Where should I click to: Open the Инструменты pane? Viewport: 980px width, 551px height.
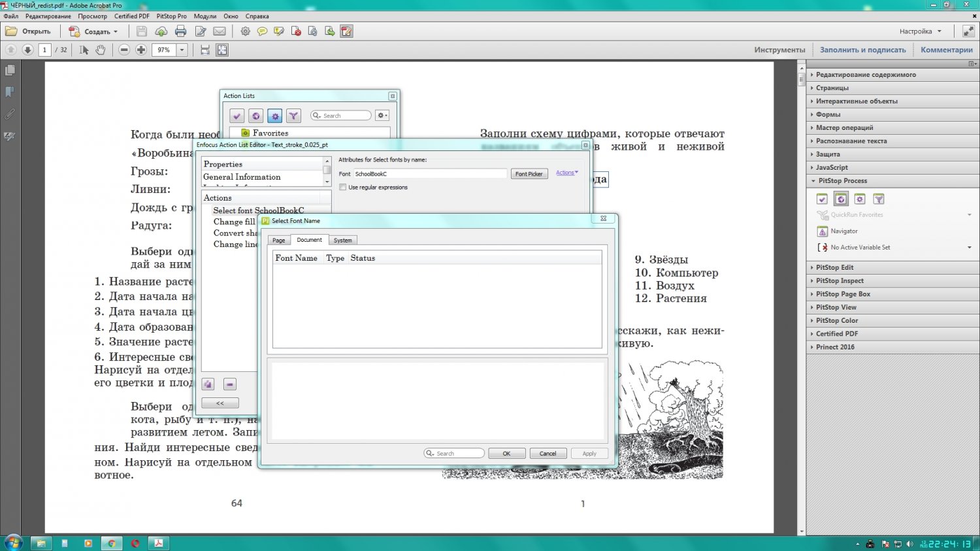[779, 50]
